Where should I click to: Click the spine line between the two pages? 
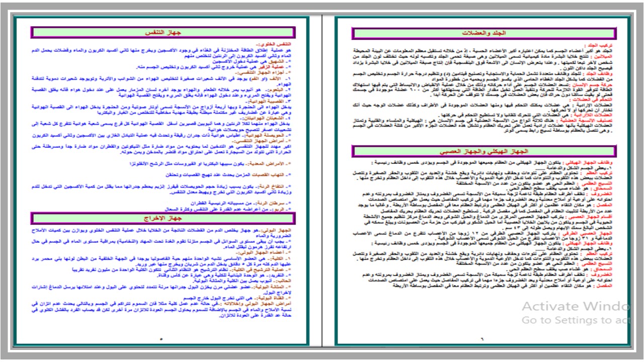pyautogui.click(x=322, y=181)
